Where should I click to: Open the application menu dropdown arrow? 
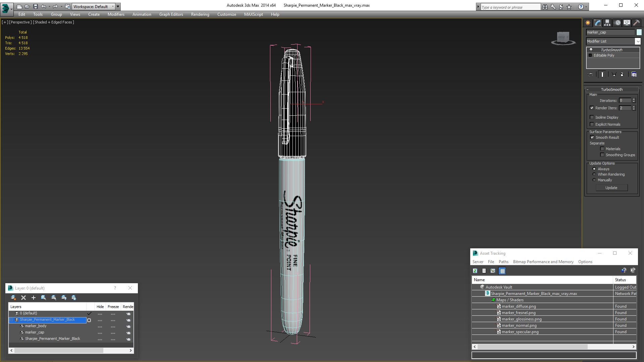11,9
